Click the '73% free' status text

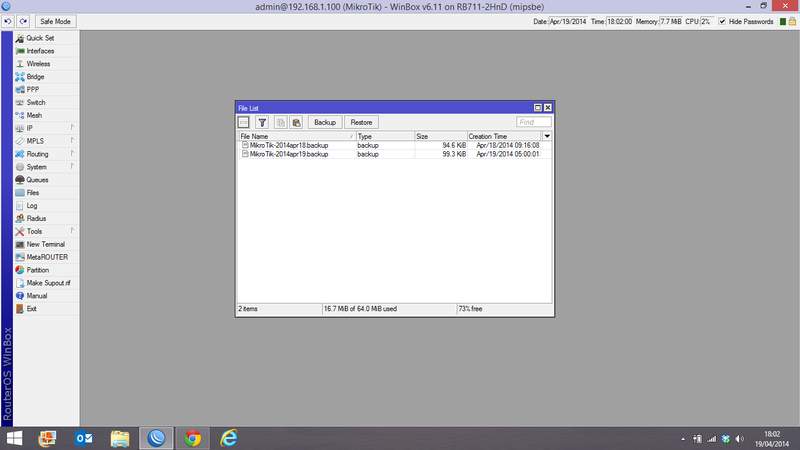pos(470,309)
